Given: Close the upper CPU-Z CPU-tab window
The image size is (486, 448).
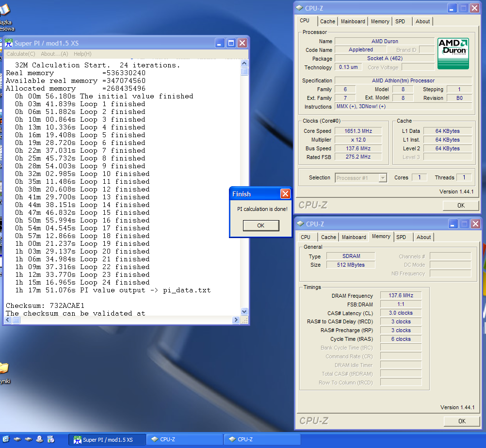Looking at the screenshot, I should click(x=474, y=8).
